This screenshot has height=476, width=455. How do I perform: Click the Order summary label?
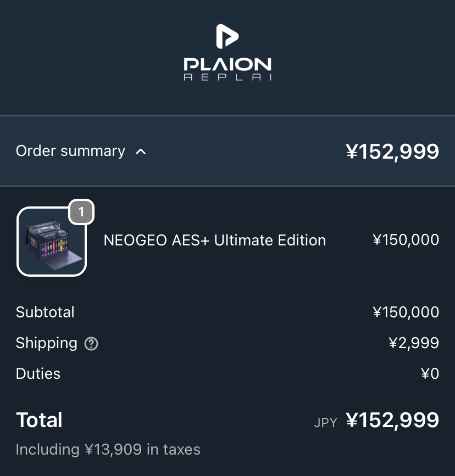[70, 151]
